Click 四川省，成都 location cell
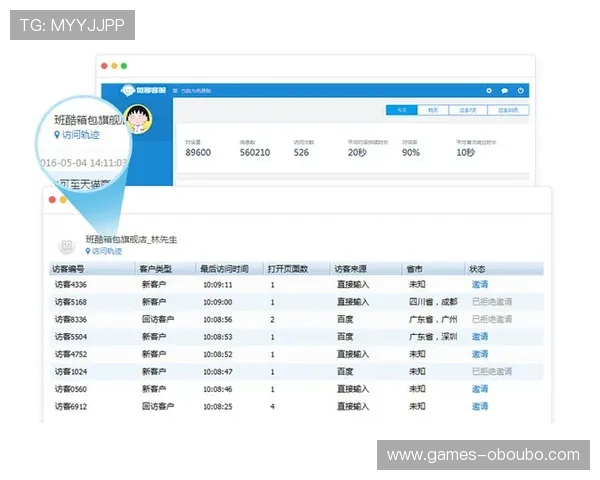The height and width of the screenshot is (480, 600). 433,302
